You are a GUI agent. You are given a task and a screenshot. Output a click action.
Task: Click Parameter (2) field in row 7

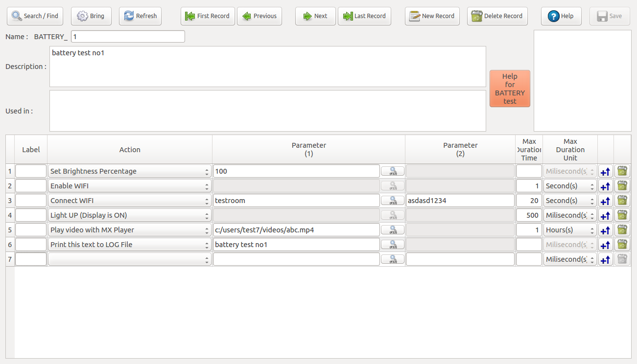tap(460, 259)
